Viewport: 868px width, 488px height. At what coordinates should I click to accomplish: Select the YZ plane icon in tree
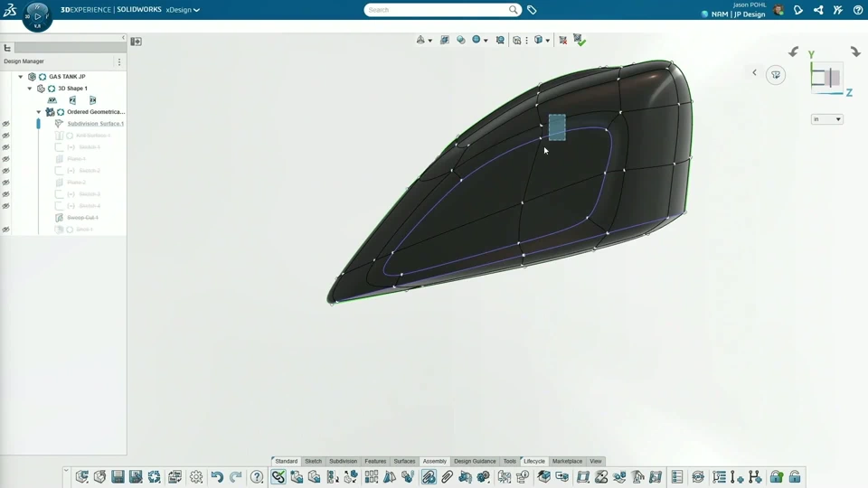click(72, 100)
